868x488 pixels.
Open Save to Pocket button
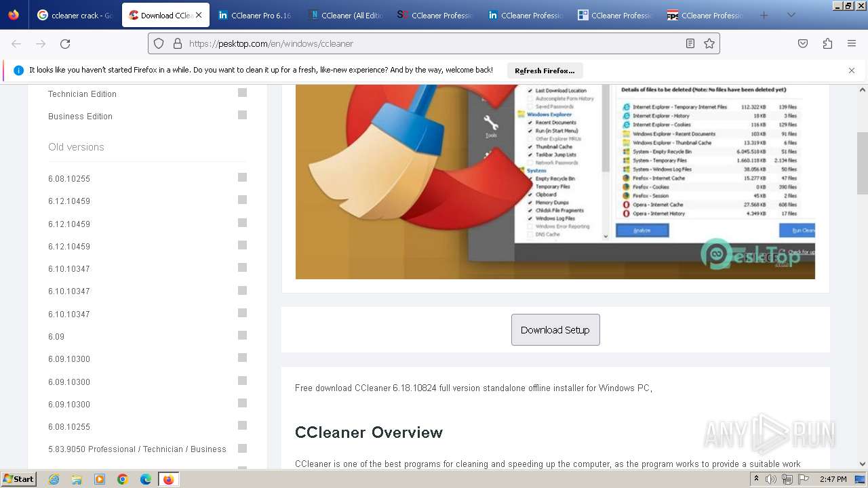coord(803,43)
